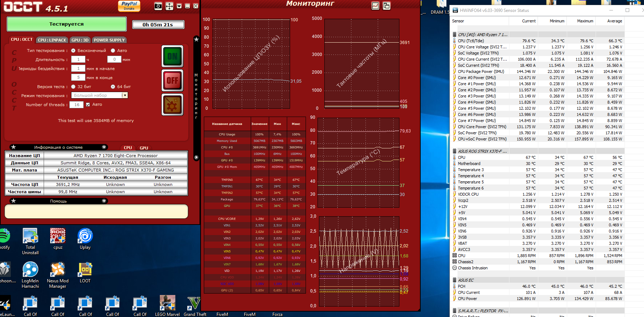Open the LOOT desktop icon
This screenshot has width=644, height=317.
tap(85, 273)
